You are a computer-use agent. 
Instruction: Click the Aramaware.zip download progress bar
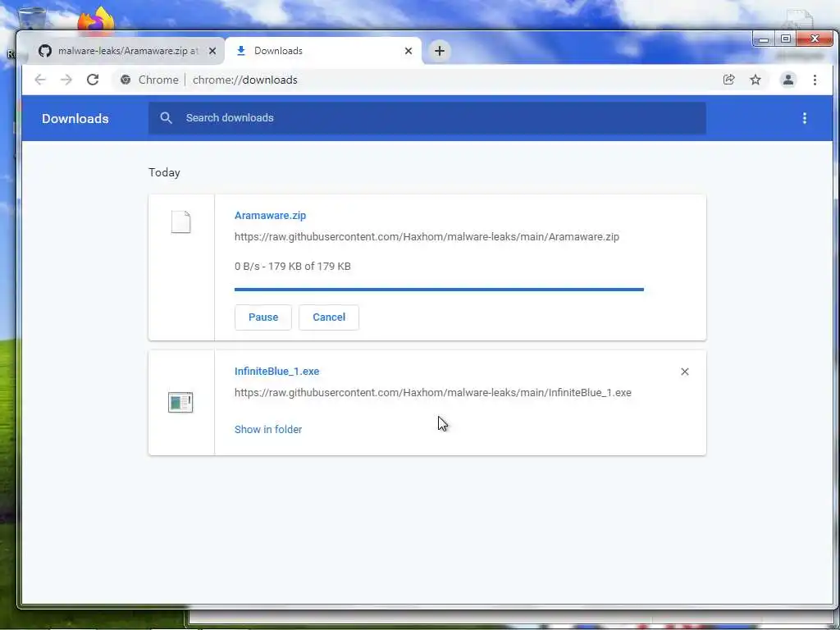[x=439, y=290]
